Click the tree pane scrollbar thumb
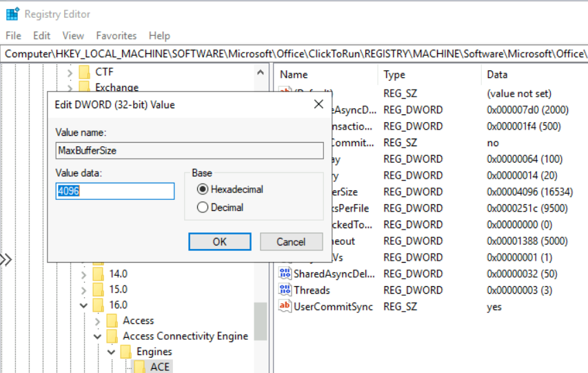 (261, 321)
